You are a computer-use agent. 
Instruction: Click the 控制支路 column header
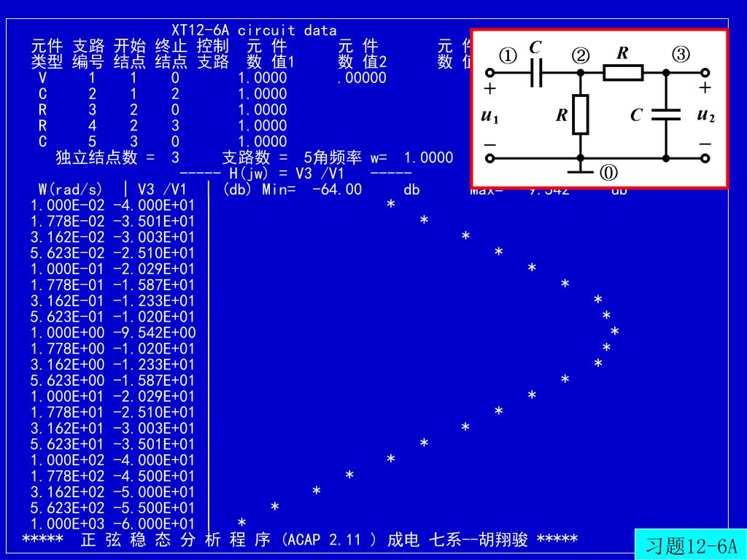(213, 54)
